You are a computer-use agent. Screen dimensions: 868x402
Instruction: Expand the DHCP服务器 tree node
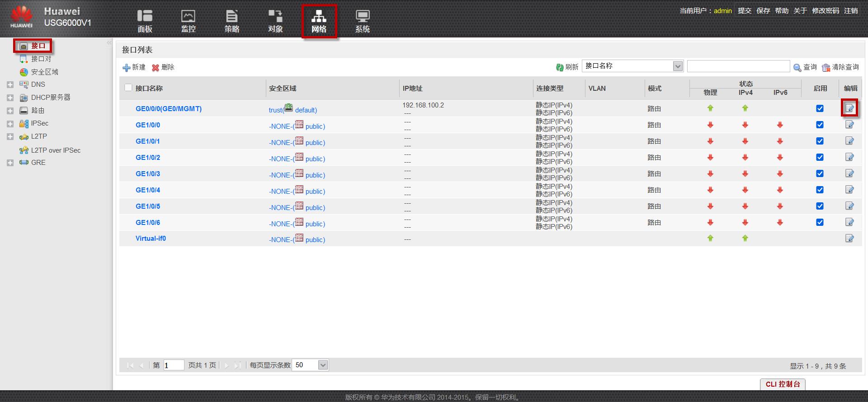pyautogui.click(x=10, y=98)
